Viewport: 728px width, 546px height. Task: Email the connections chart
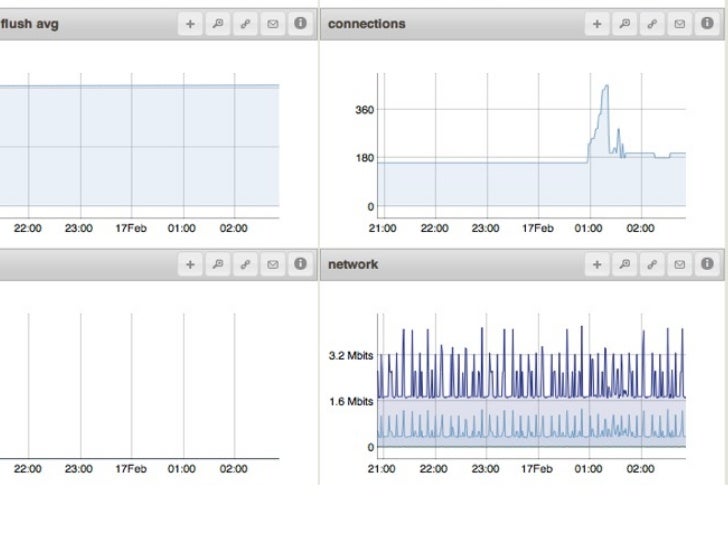pos(680,24)
